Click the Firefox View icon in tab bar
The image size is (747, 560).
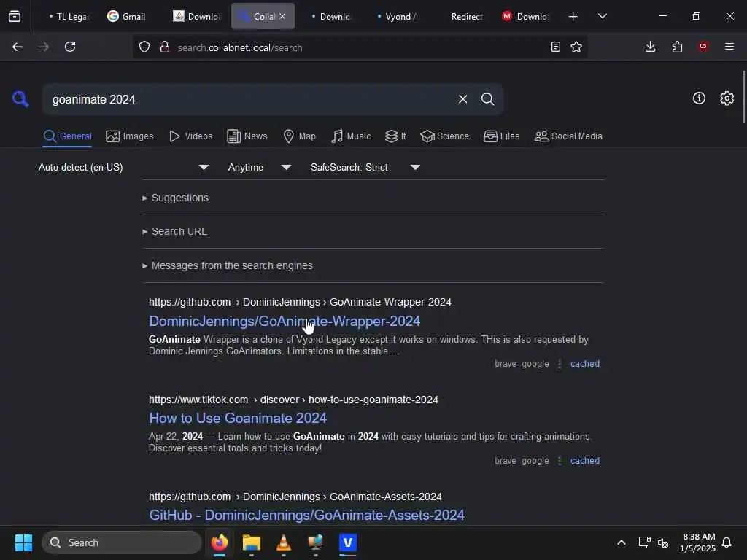15,16
